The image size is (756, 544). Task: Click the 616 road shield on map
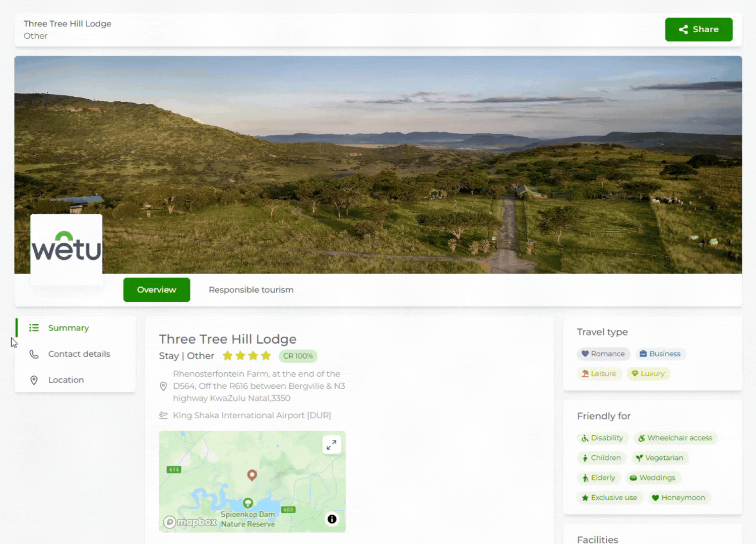174,469
